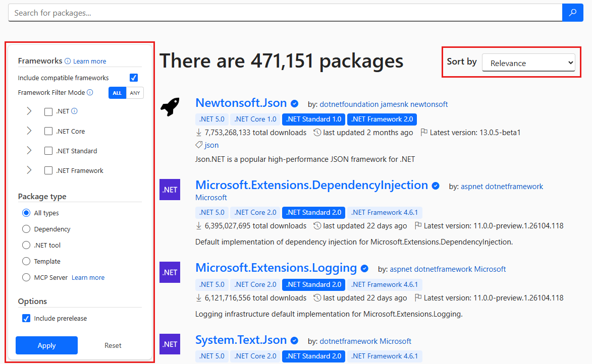Viewport: 592px width, 364px height.
Task: Toggle the Include prerelease checkbox
Action: pos(26,318)
